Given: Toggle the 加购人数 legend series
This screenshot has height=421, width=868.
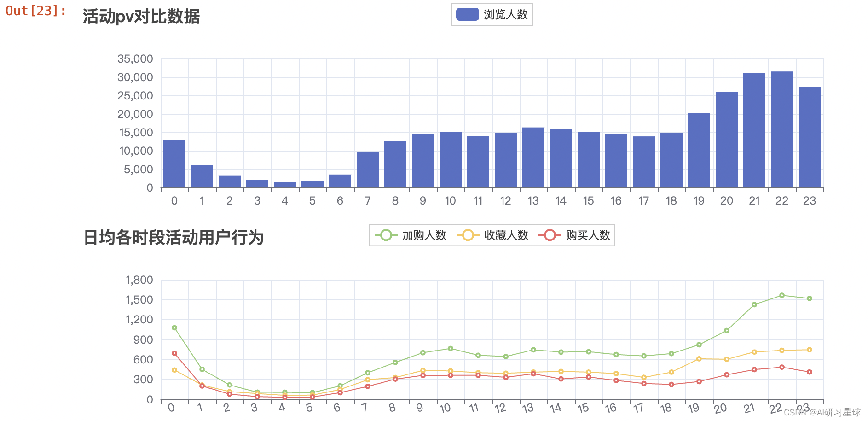Looking at the screenshot, I should [411, 235].
